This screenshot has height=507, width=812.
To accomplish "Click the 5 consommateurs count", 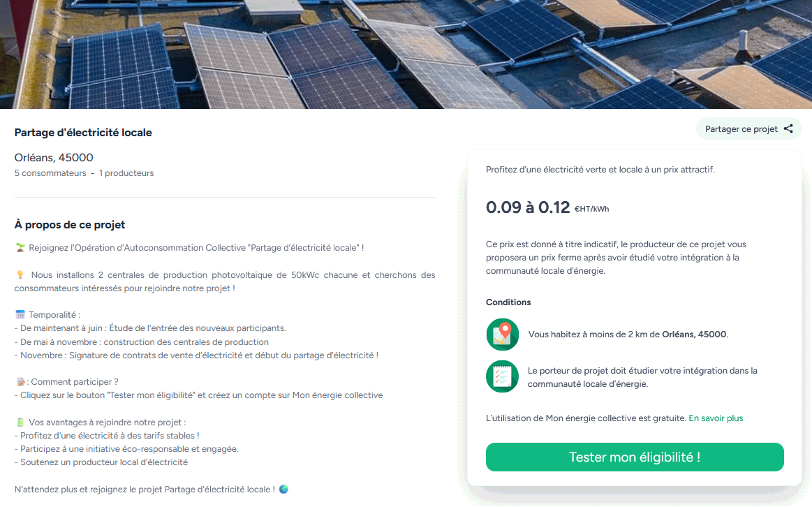I will point(50,173).
